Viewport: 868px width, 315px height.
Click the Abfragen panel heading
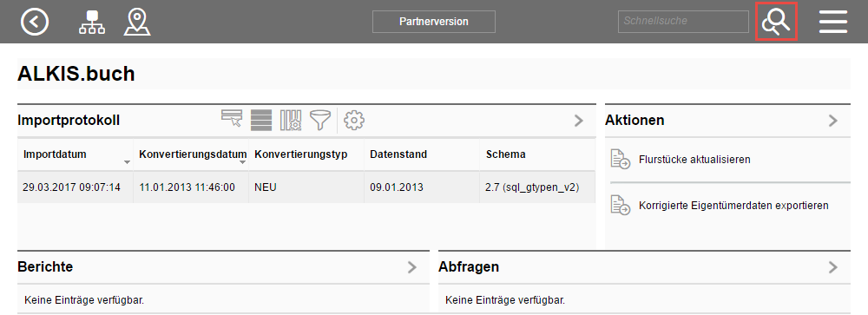tap(469, 266)
